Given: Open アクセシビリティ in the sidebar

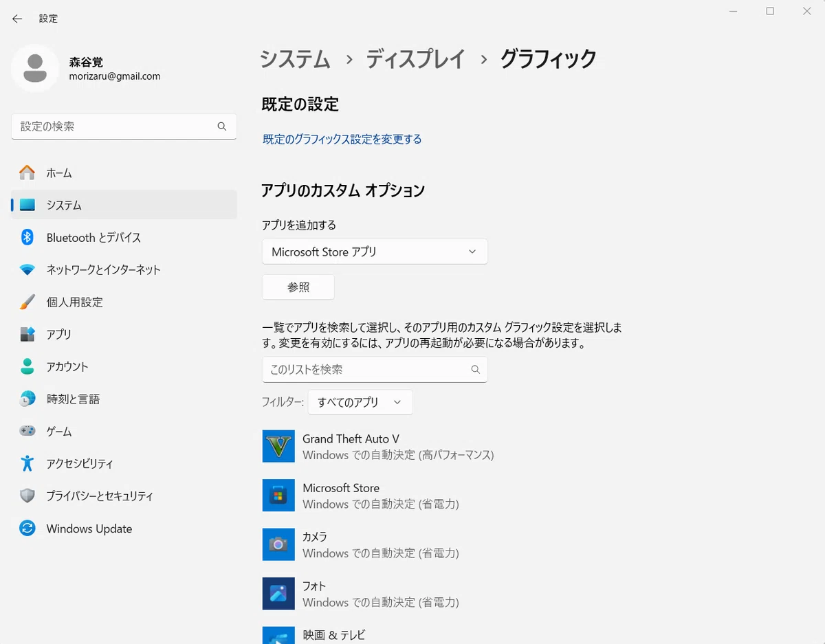Looking at the screenshot, I should coord(124,463).
